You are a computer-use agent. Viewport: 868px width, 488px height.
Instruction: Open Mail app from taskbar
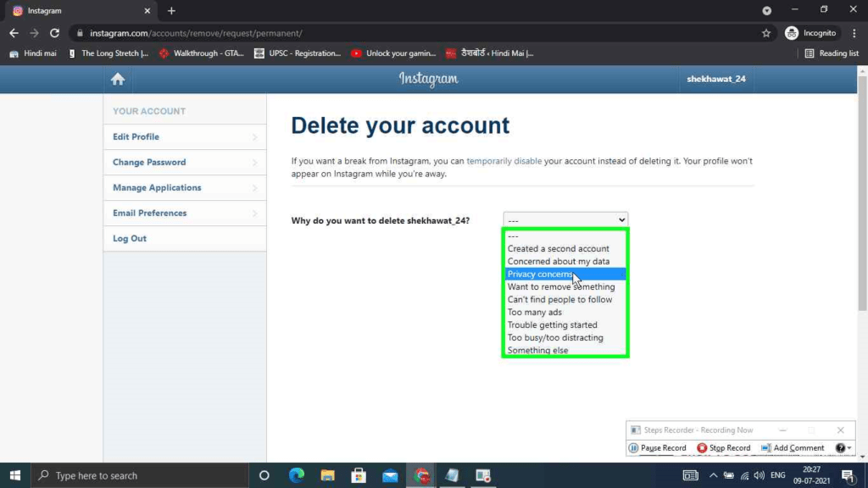pos(390,475)
